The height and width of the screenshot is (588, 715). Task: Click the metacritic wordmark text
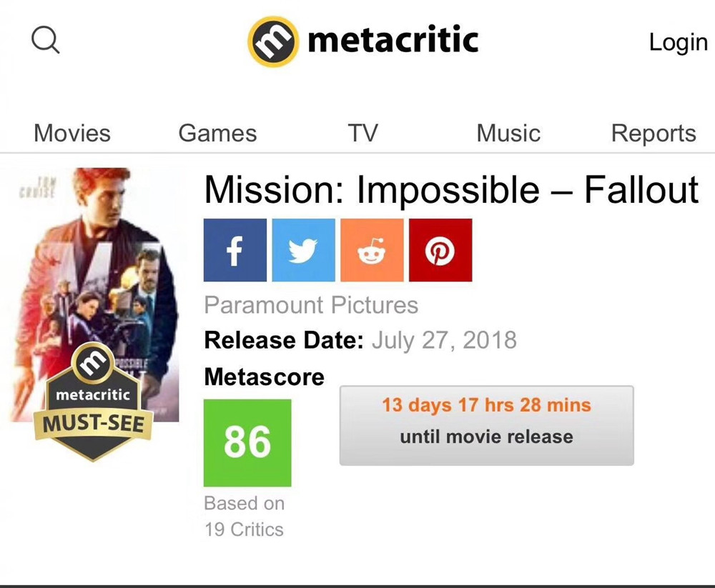(x=393, y=40)
